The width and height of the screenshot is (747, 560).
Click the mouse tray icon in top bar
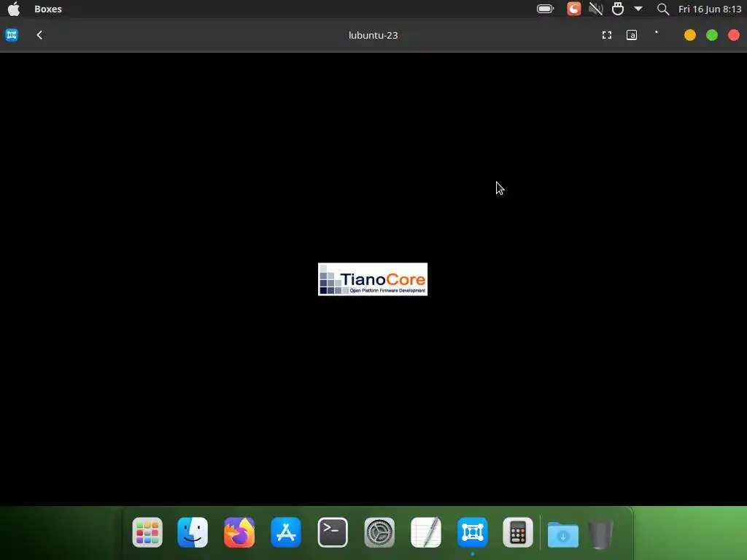tap(618, 9)
